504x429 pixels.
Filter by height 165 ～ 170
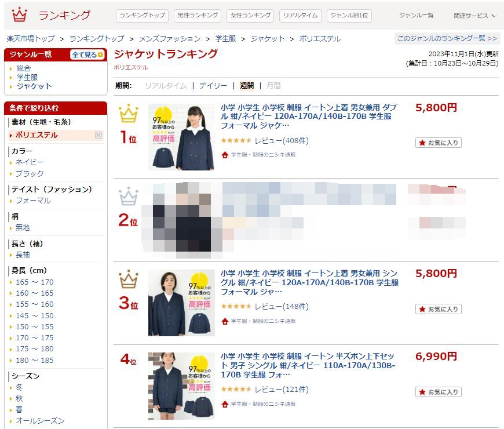click(35, 282)
